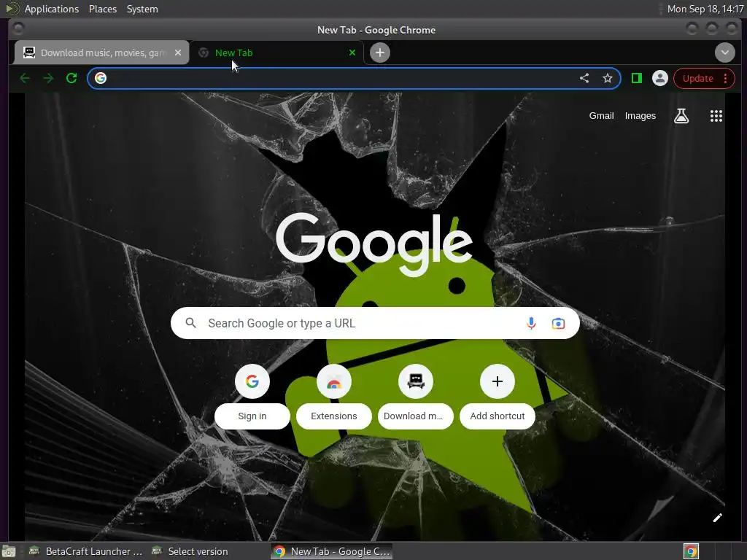Click the Update button
Screen dimensions: 747x560
(x=698, y=78)
